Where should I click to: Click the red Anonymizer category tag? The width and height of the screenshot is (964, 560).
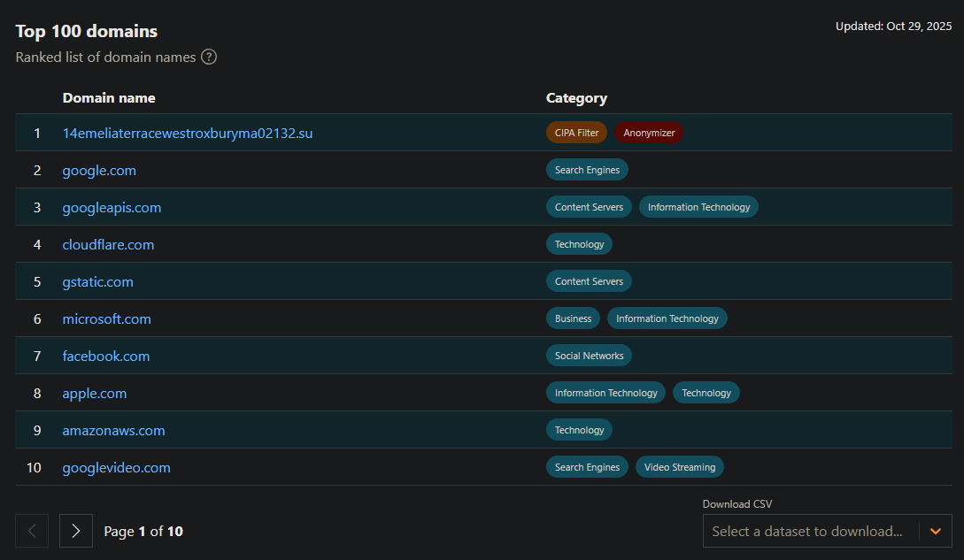pyautogui.click(x=649, y=133)
